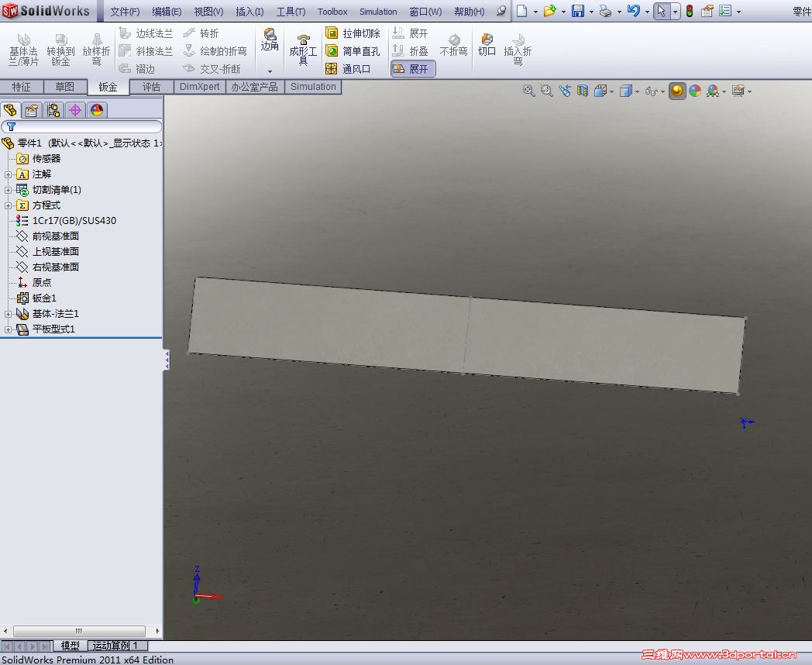Click the Zoom to Area icon
The image size is (812, 665).
point(546,91)
